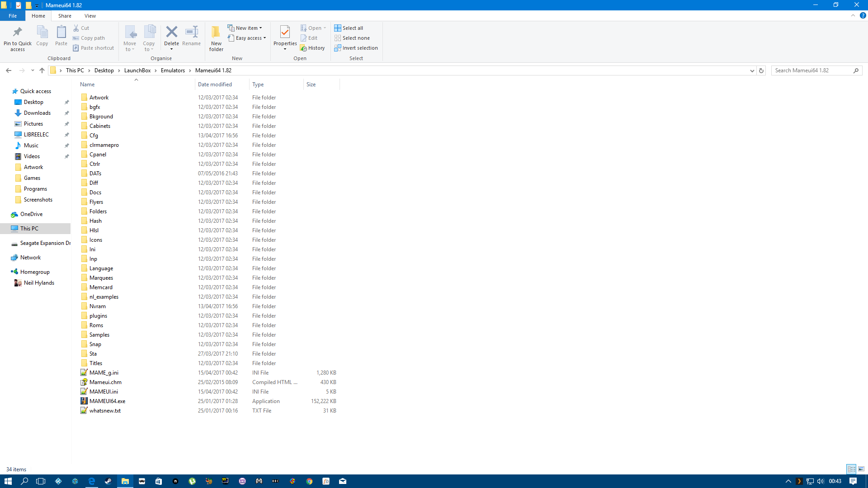Viewport: 868px width, 488px height.
Task: Click the Delete red X icon
Action: click(171, 32)
